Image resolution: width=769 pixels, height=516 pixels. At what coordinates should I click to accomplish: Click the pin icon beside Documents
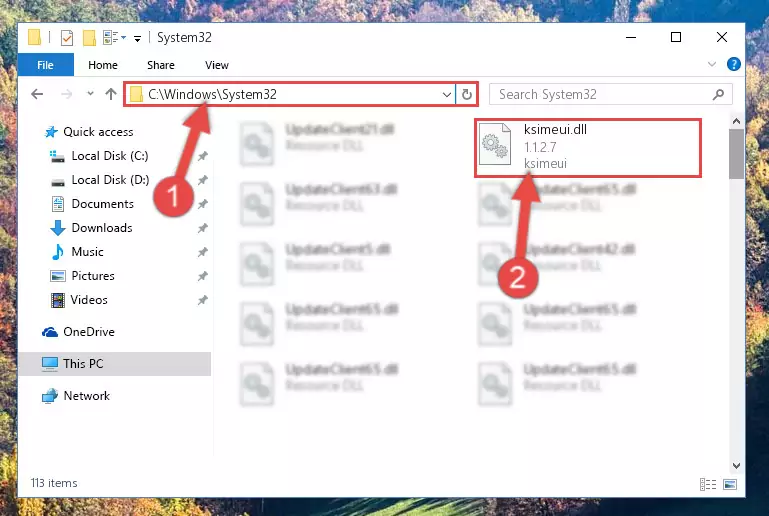coord(203,204)
